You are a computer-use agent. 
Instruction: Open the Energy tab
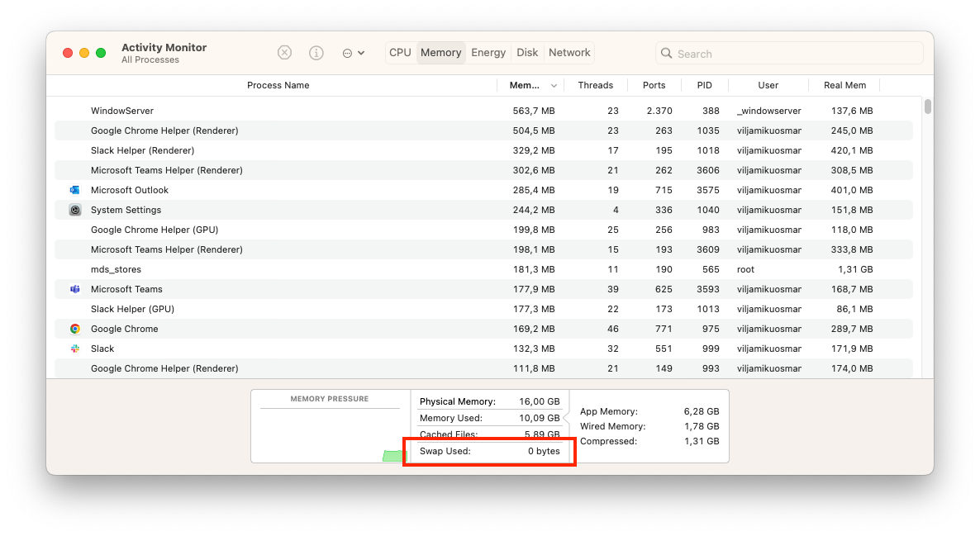pos(488,53)
